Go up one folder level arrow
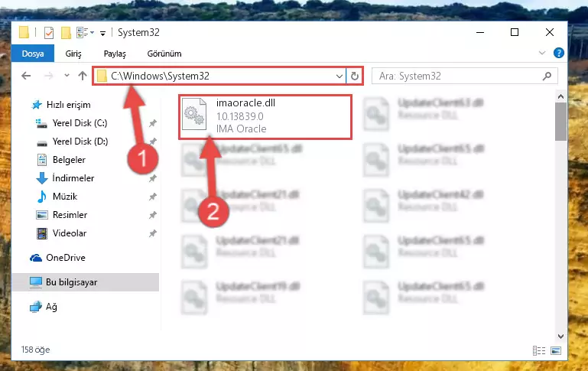 [x=83, y=76]
